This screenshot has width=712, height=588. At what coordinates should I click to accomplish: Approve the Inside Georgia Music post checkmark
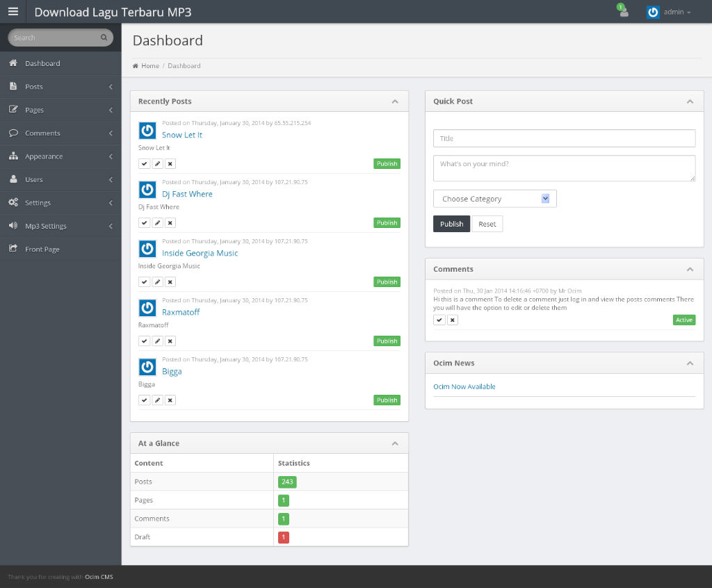[x=144, y=282]
